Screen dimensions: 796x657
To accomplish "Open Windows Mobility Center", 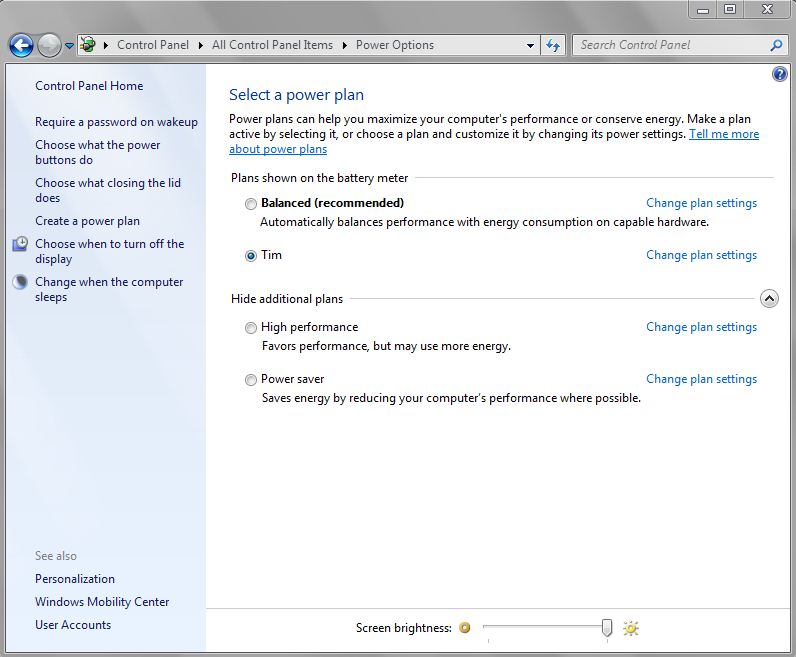I will pyautogui.click(x=102, y=602).
